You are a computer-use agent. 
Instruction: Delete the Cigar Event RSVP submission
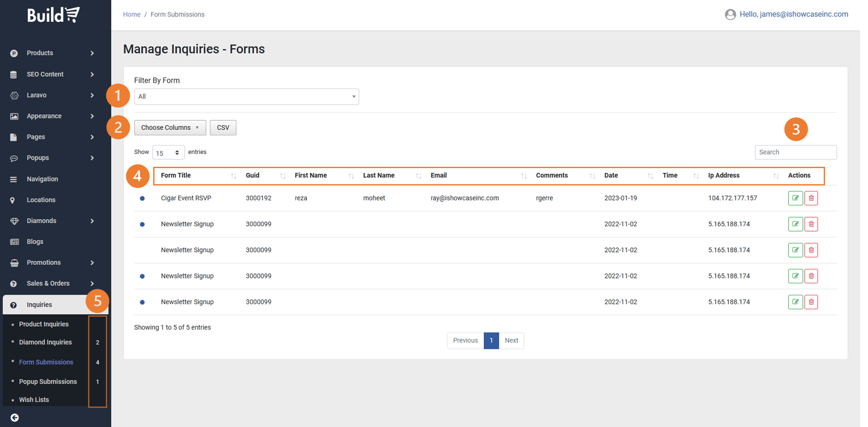coord(811,198)
